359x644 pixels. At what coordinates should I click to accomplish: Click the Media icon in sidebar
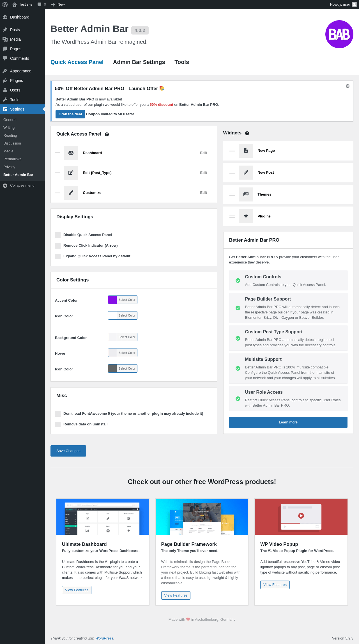(5, 39)
